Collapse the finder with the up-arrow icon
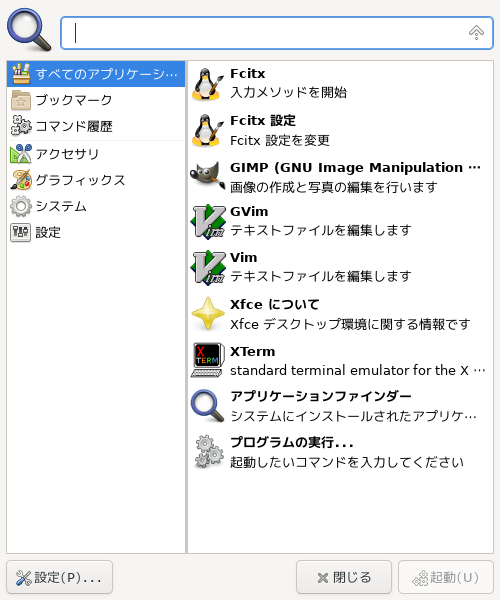The height and width of the screenshot is (600, 500). (476, 33)
